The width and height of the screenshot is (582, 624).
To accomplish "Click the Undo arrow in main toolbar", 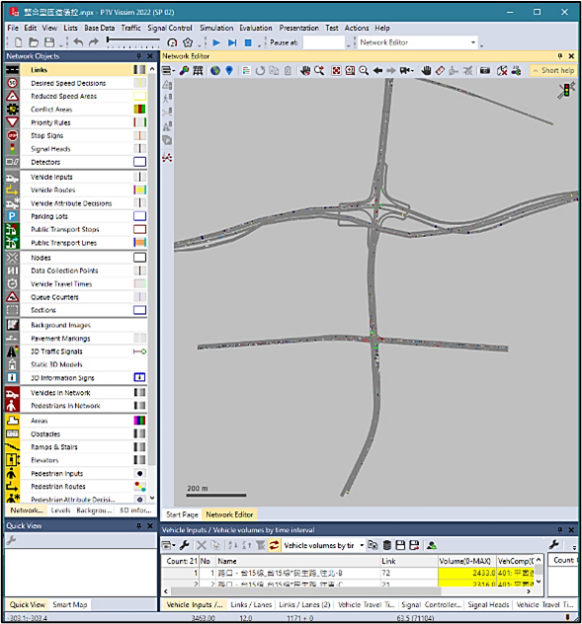I will coord(78,43).
